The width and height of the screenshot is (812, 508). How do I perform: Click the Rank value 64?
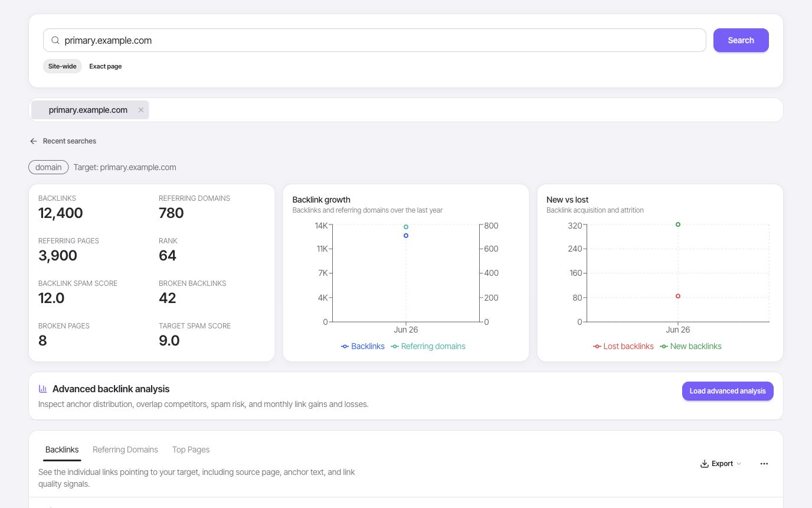(x=168, y=256)
